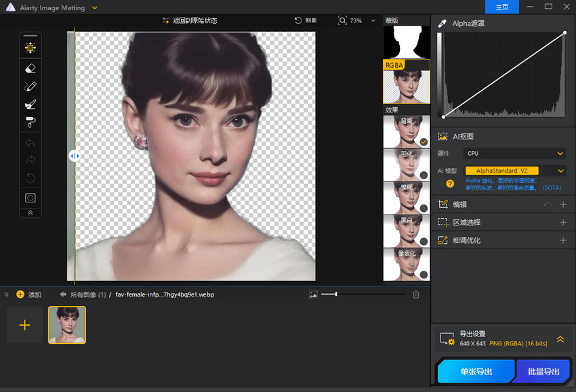Click the refresh 刷新 icon
Image resolution: width=576 pixels, height=392 pixels.
(x=298, y=20)
